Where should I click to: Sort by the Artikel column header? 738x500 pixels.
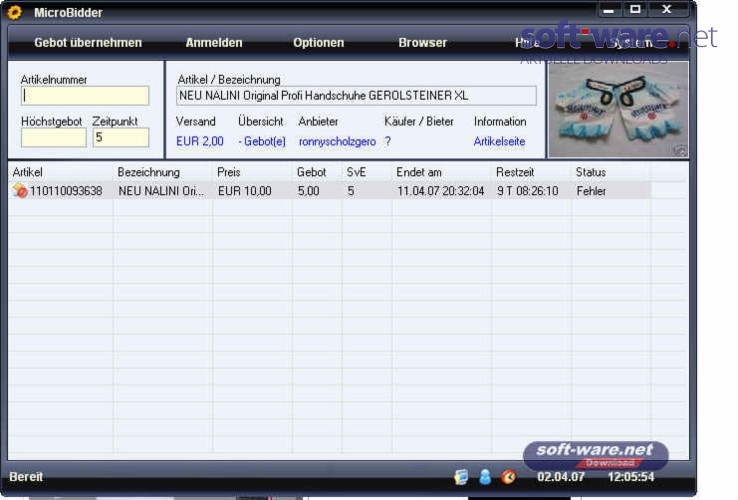click(x=61, y=172)
